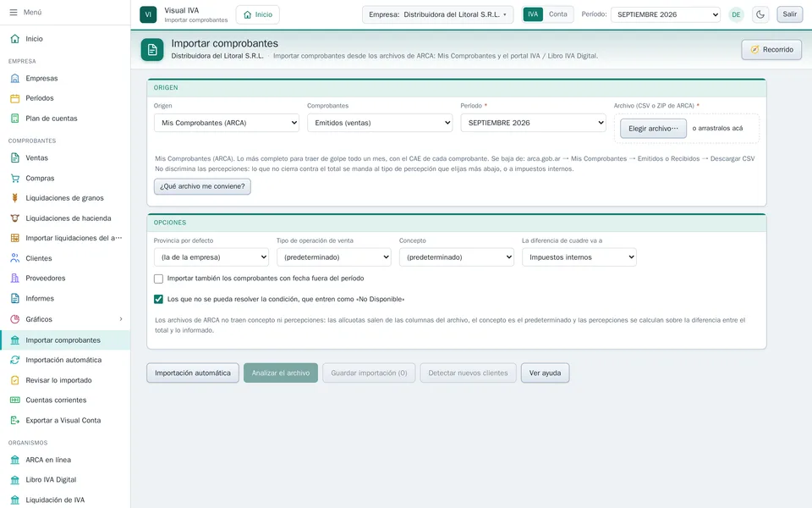Viewport: 812px width, 508px height.
Task: Click the Plan de cuentas icon
Action: click(15, 119)
